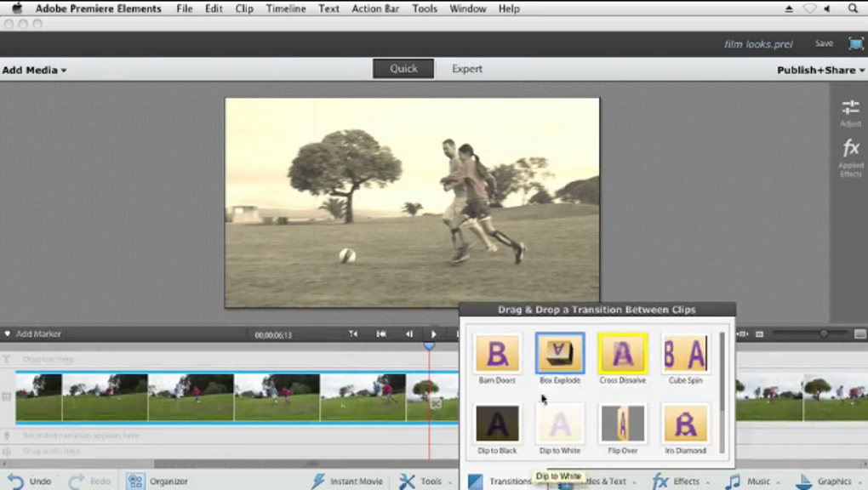Open the Publish+Share dropdown

[819, 70]
